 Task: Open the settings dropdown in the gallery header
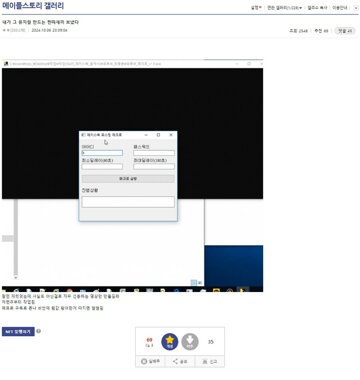256,8
